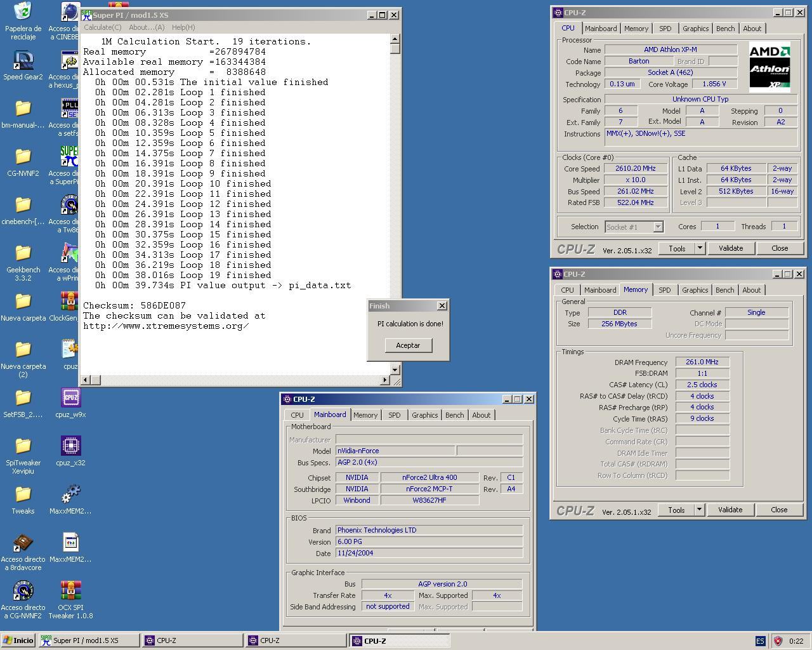Open the 8rdavcore shortcut icon
This screenshot has height=650, width=812.
(x=23, y=543)
